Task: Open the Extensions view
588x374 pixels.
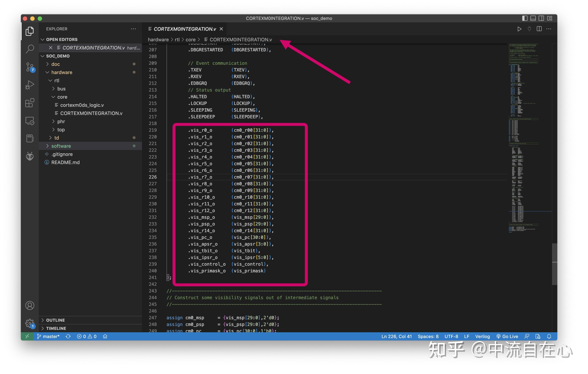Action: click(30, 103)
